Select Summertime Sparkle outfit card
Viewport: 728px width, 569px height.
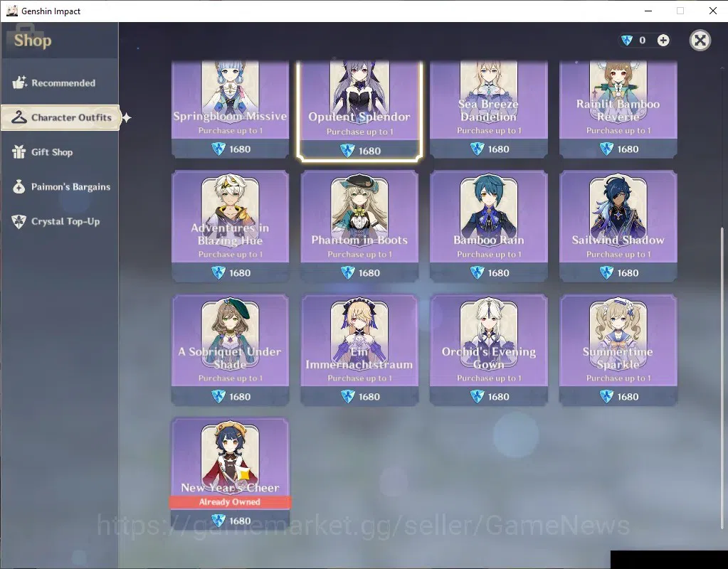[x=618, y=350]
